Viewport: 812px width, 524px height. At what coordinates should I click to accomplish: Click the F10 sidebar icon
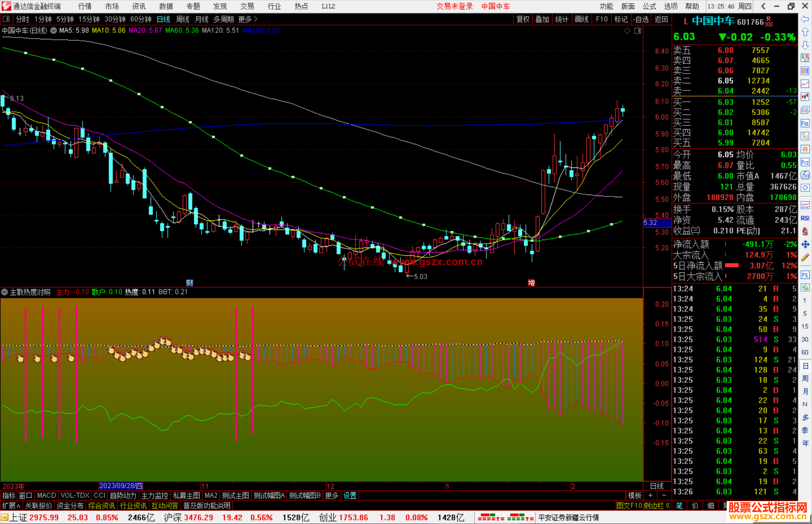click(x=805, y=123)
